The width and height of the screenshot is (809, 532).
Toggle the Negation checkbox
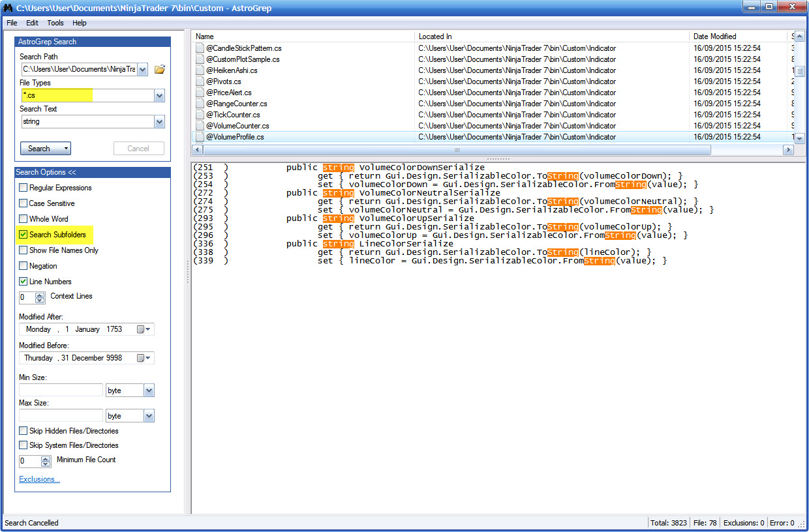[23, 266]
